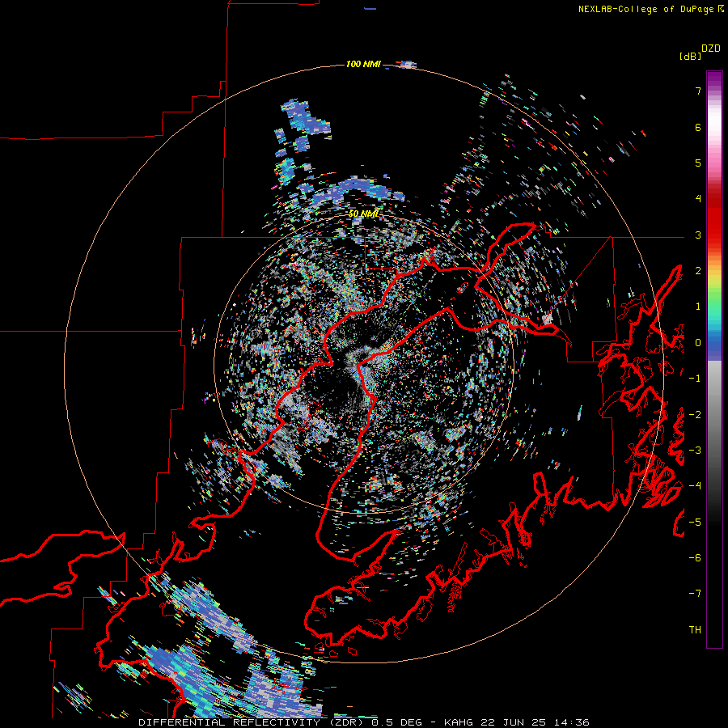This screenshot has height=728, width=728.
Task: Click the 4 value on the colorbar scale
Action: (x=698, y=199)
